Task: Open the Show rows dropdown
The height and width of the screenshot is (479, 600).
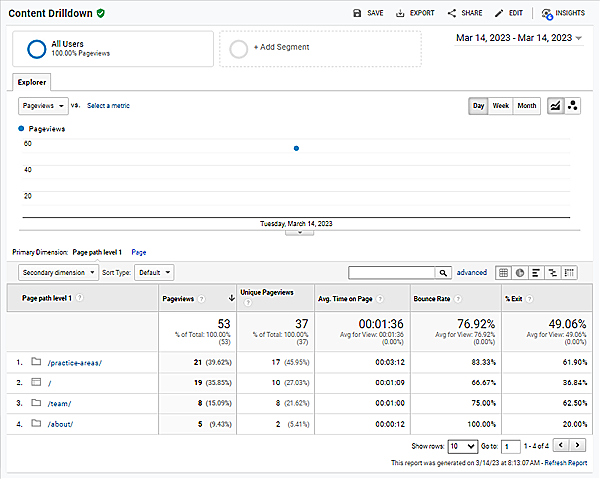Action: [463, 446]
